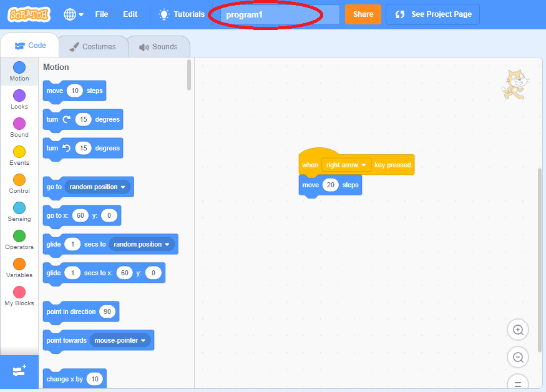546x392 pixels.
Task: Click the Scratch logo
Action: pos(29,14)
